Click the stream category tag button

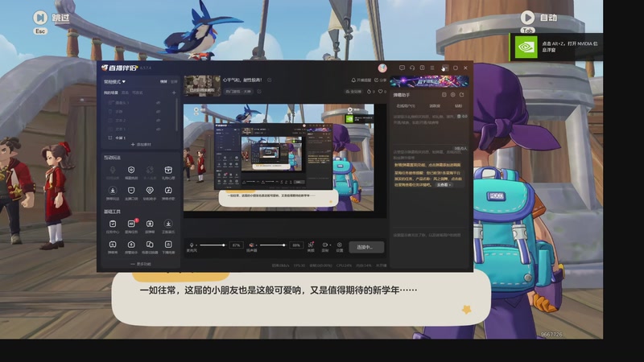[x=238, y=91]
